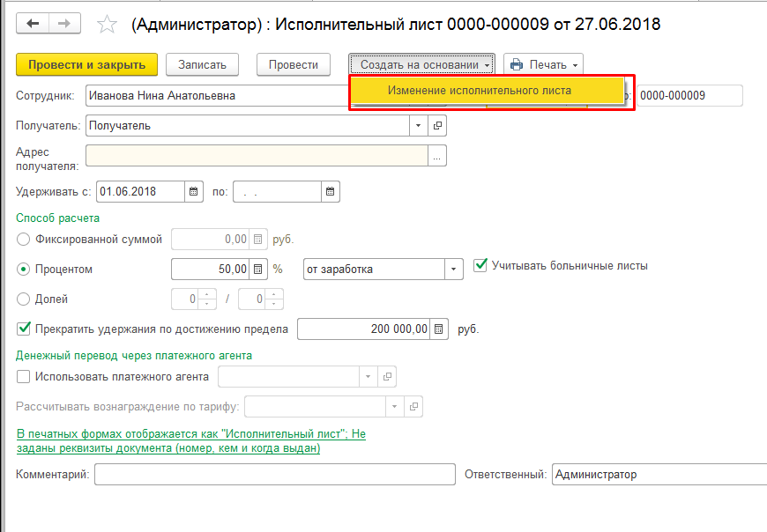Expand the 'от заработка' dropdown
The image size is (767, 532).
pos(453,269)
